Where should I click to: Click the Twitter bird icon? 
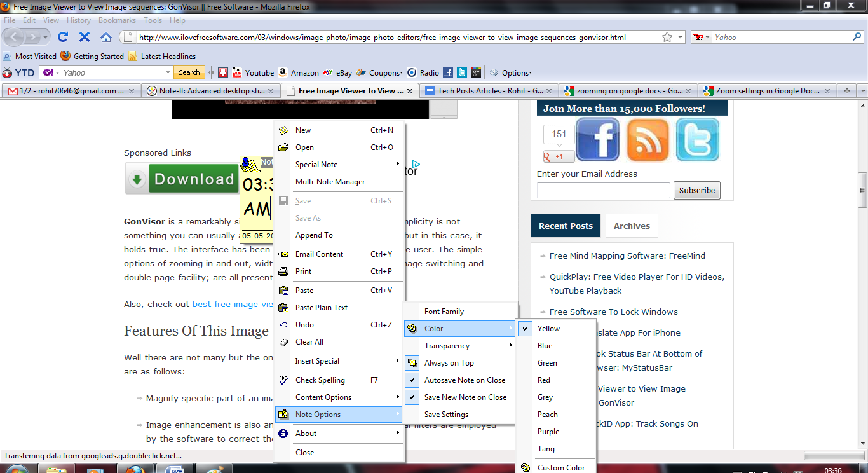pyautogui.click(x=697, y=140)
